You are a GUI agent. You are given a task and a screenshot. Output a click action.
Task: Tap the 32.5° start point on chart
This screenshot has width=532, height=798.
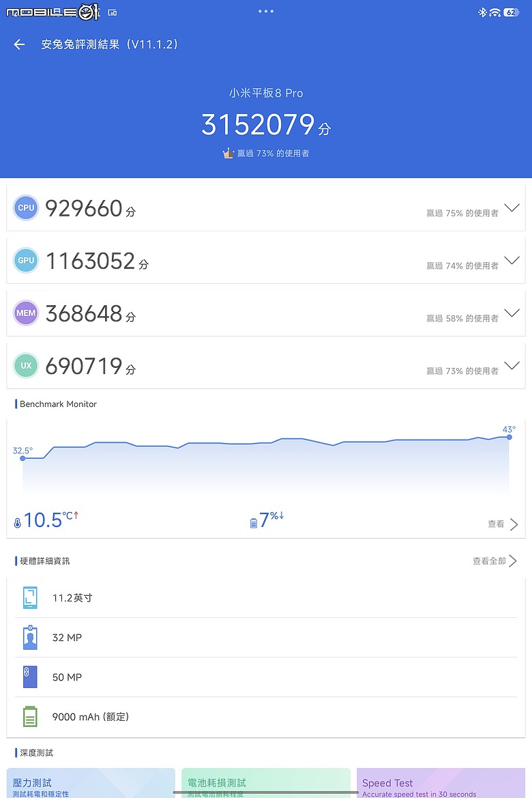23,458
